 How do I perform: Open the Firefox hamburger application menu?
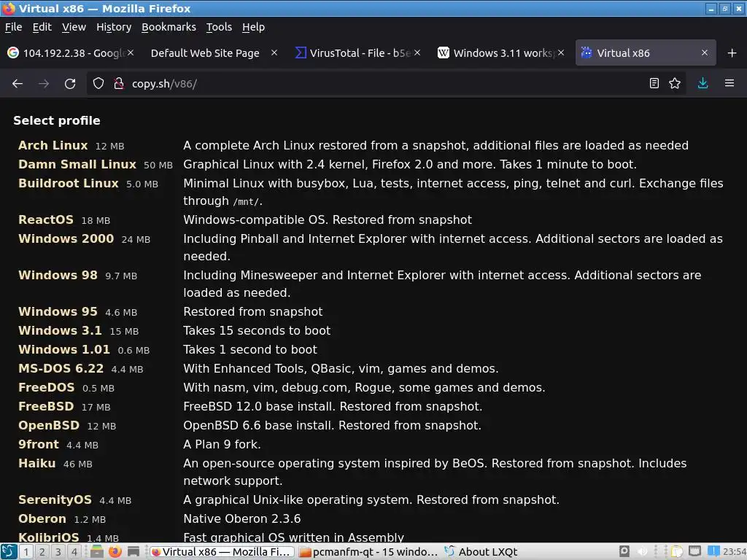(729, 83)
